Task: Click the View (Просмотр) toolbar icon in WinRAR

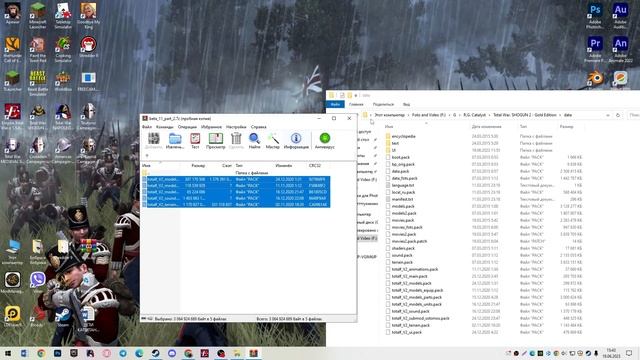Action: tap(216, 141)
